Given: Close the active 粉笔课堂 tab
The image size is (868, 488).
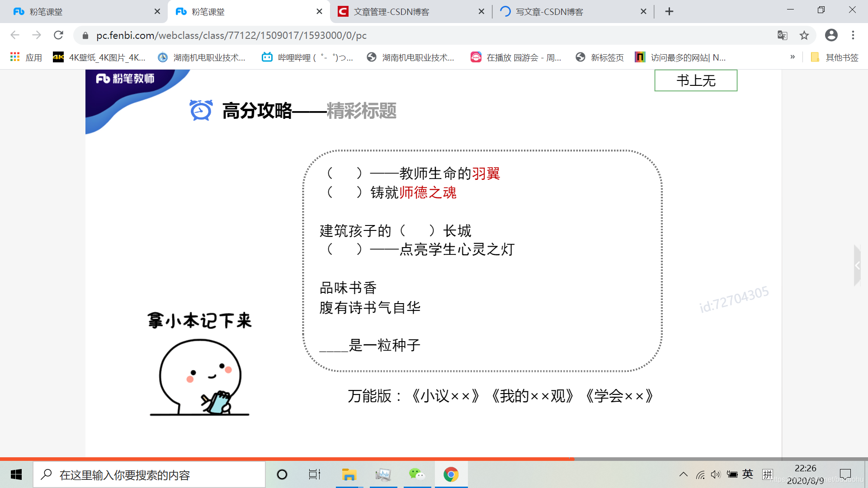Looking at the screenshot, I should pyautogui.click(x=320, y=12).
